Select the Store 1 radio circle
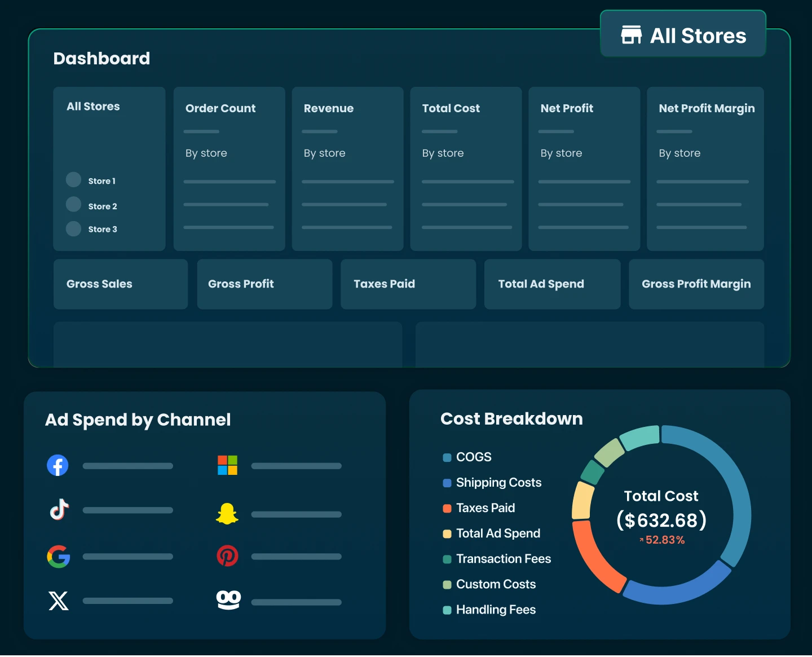The width and height of the screenshot is (812, 657). point(73,180)
